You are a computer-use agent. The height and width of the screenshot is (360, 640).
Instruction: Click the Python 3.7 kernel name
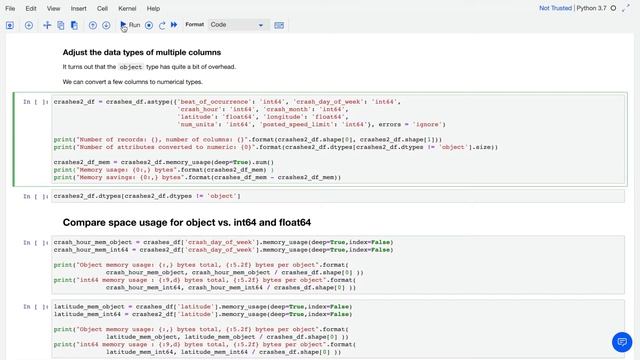(591, 8)
